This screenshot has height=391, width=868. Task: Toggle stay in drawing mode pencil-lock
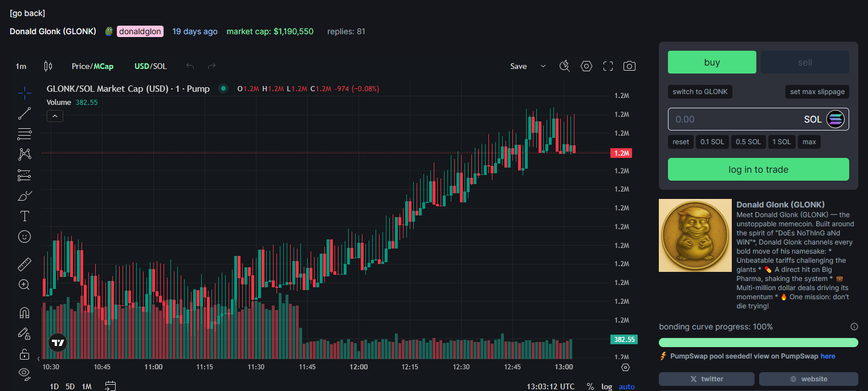pyautogui.click(x=25, y=333)
